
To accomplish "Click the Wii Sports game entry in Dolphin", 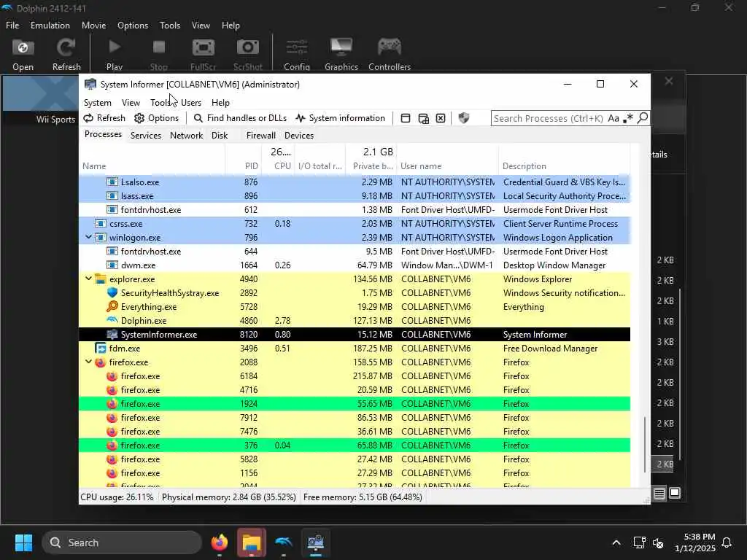I will click(41, 101).
